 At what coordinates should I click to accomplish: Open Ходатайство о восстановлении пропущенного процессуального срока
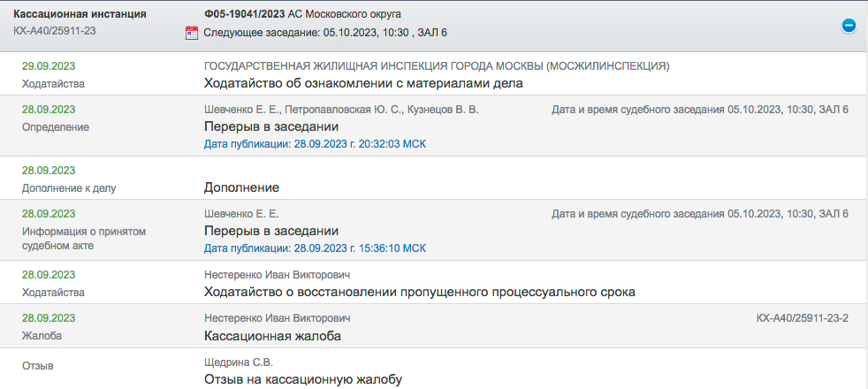pos(419,292)
